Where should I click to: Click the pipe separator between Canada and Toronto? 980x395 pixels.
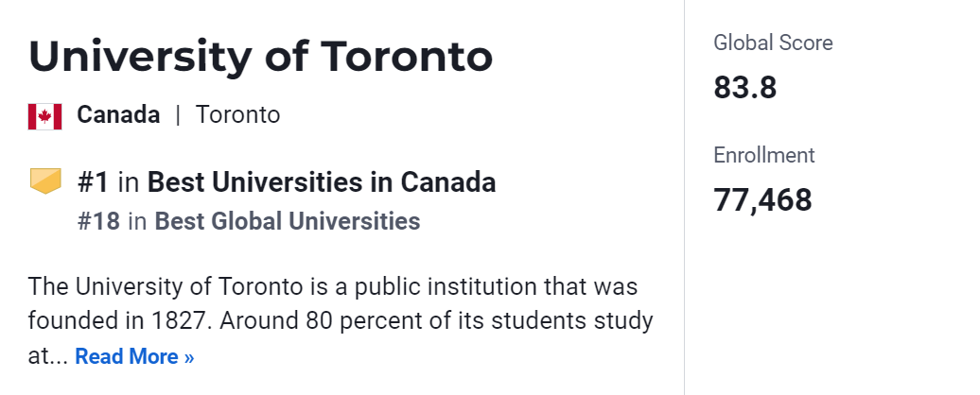coord(177,115)
